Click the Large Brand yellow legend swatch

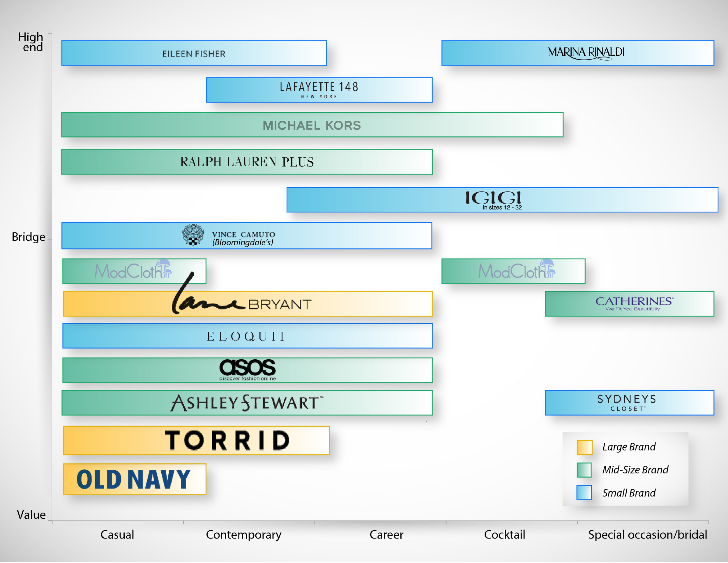(584, 448)
